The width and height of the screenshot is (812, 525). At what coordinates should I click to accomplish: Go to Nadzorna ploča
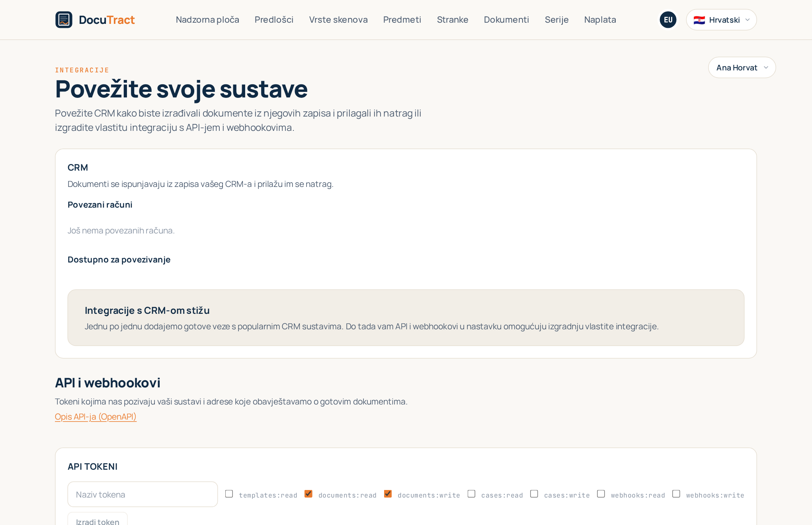[x=207, y=19]
